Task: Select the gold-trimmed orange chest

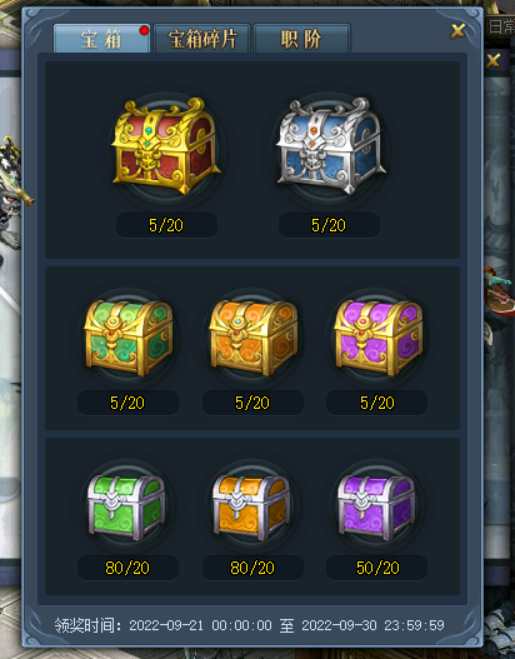Action: pyautogui.click(x=253, y=338)
